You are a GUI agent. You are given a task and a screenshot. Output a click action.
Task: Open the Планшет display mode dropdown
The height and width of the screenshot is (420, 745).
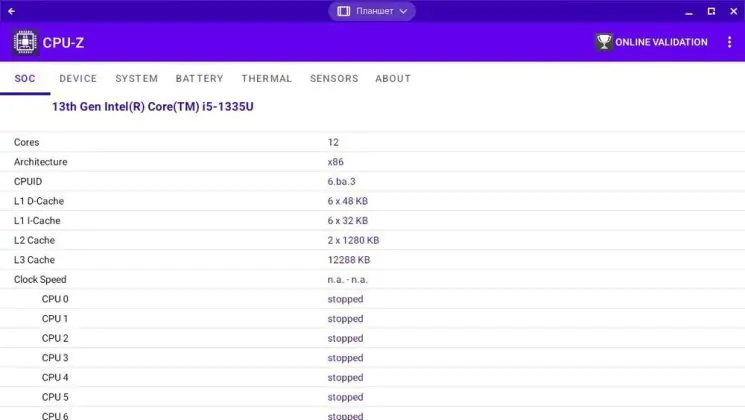[372, 11]
